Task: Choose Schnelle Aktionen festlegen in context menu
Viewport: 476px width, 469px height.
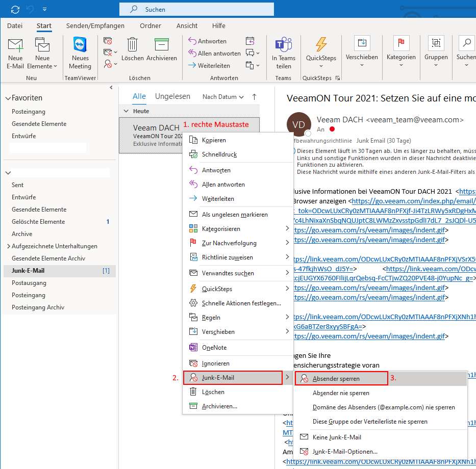Action: click(238, 303)
